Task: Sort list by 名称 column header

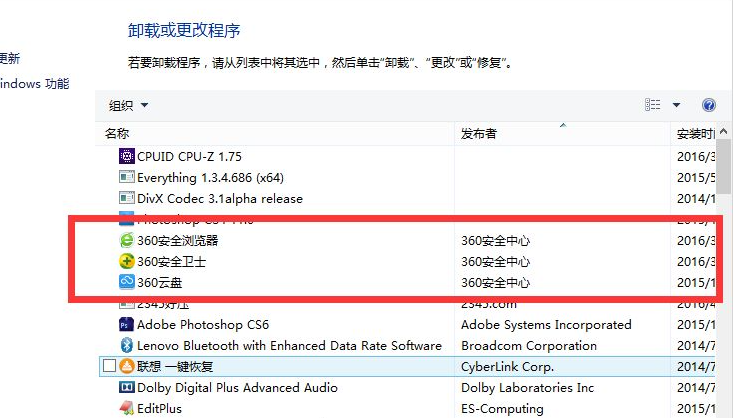Action: point(117,133)
